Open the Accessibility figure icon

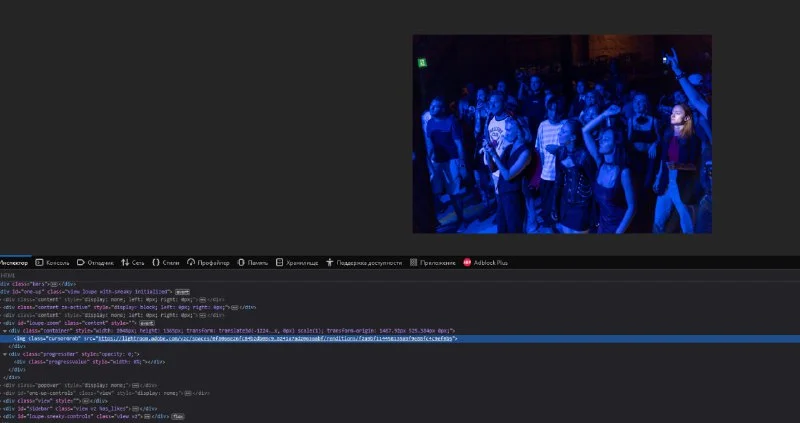329,262
